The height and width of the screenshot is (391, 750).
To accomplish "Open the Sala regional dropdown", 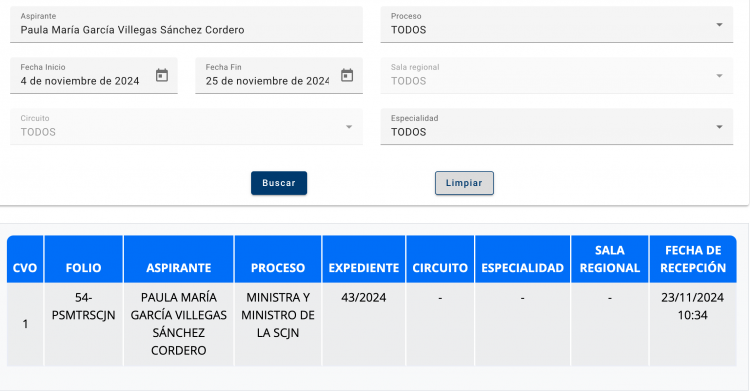I will [556, 76].
